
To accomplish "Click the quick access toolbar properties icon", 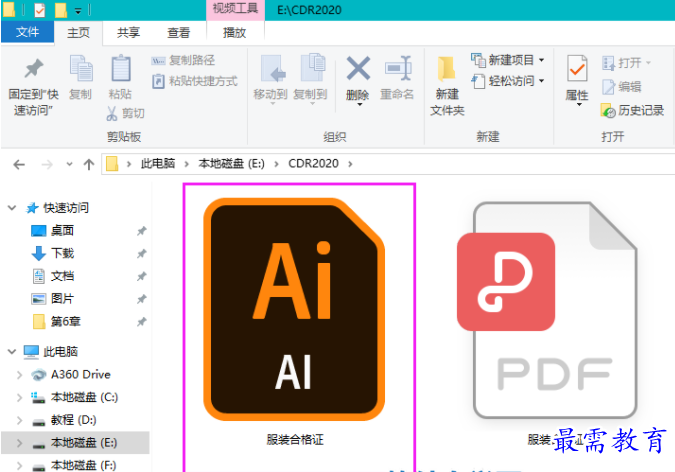I will coord(40,9).
